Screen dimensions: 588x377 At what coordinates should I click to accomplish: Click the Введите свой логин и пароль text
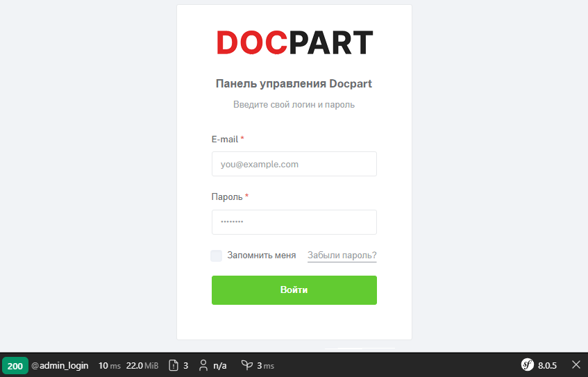coord(294,104)
